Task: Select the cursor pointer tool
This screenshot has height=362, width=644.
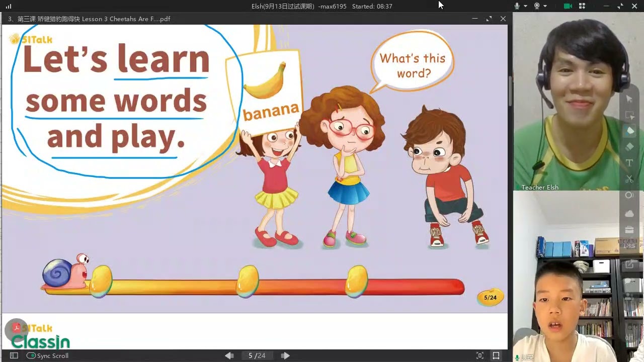Action: click(x=629, y=99)
